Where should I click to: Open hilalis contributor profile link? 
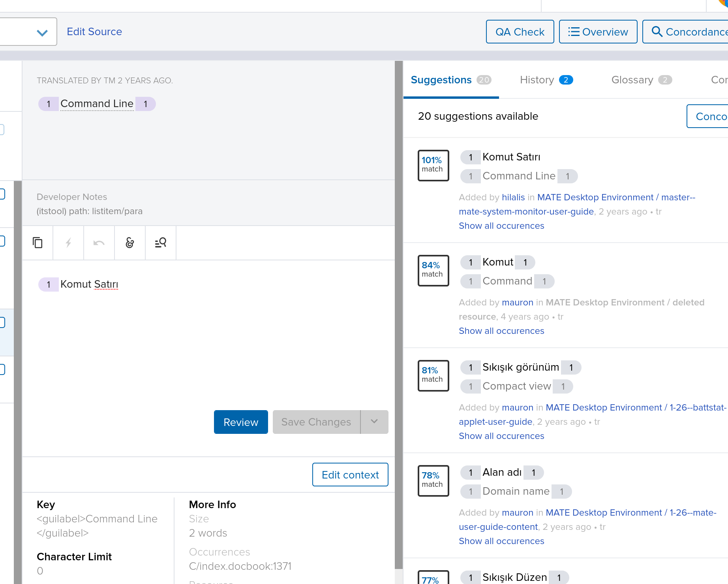pos(513,197)
